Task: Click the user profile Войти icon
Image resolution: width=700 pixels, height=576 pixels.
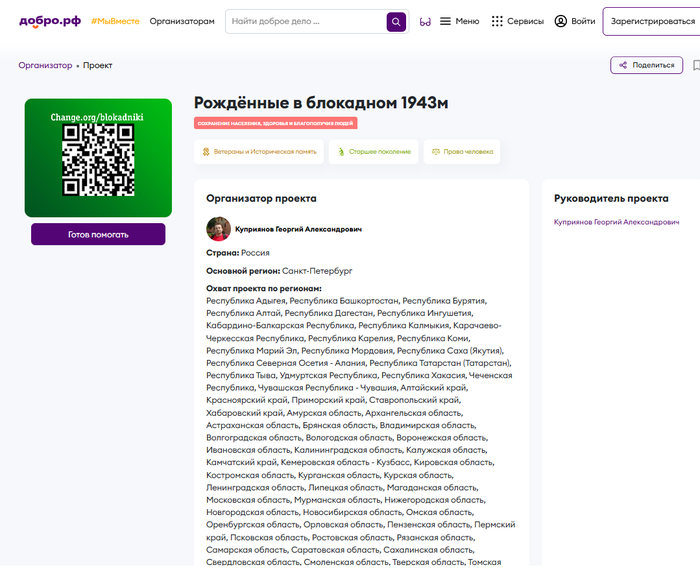Action: (x=561, y=21)
